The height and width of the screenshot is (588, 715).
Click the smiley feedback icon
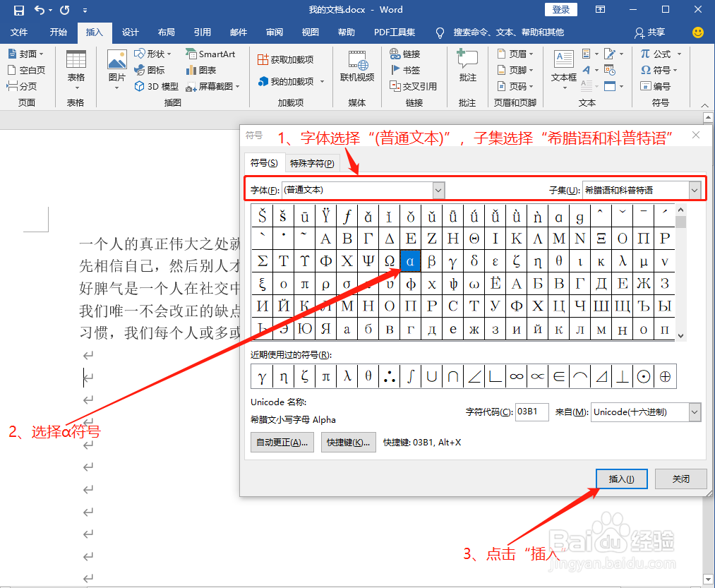[x=697, y=32]
